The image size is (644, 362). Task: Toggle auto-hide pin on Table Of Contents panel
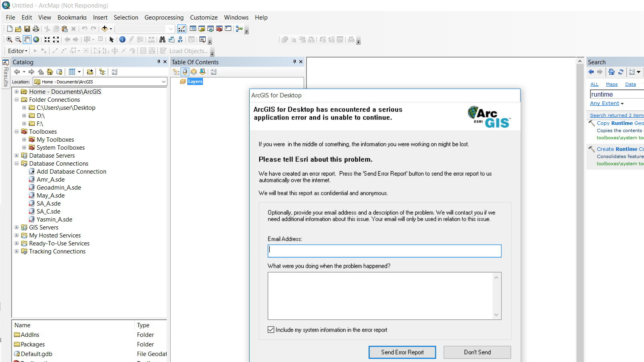click(x=294, y=61)
